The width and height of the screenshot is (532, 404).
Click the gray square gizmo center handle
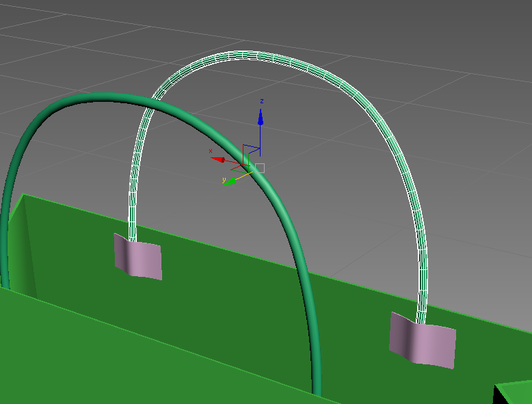pos(260,168)
